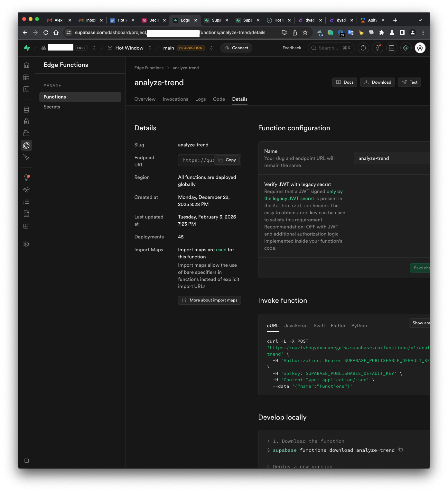Open the user account avatar menu
Image resolution: width=448 pixels, height=492 pixels.
click(x=420, y=48)
